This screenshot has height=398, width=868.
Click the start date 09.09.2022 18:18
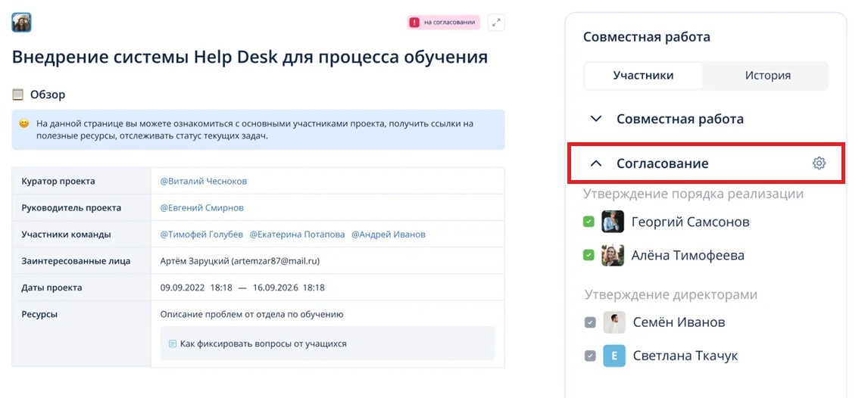coord(195,288)
